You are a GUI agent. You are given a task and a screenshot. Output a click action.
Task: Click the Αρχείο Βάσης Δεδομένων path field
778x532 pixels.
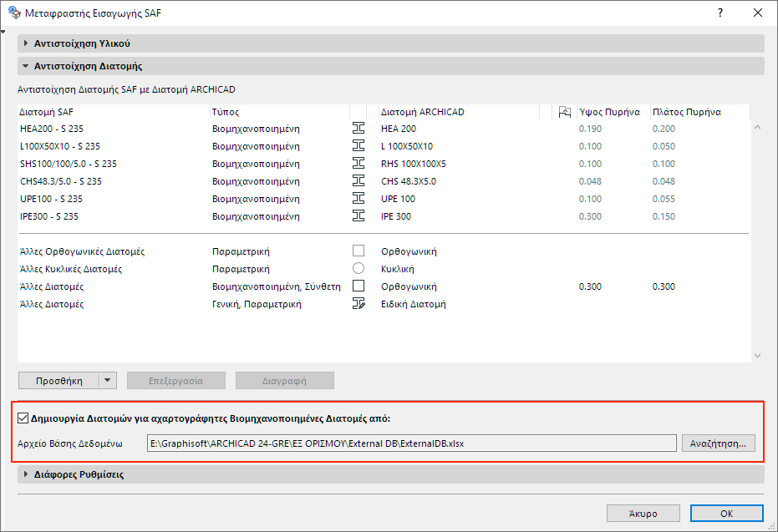[412, 443]
